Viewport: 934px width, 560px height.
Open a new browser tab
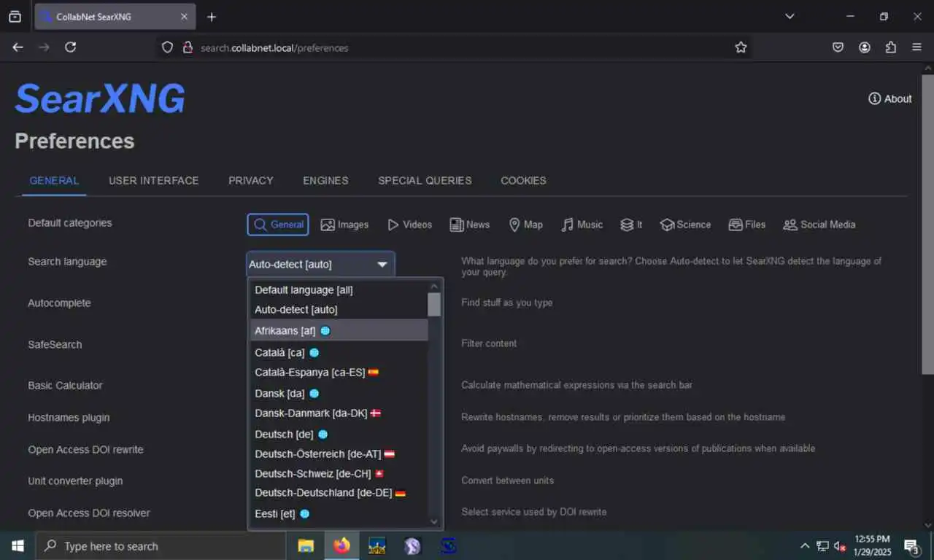pos(212,17)
